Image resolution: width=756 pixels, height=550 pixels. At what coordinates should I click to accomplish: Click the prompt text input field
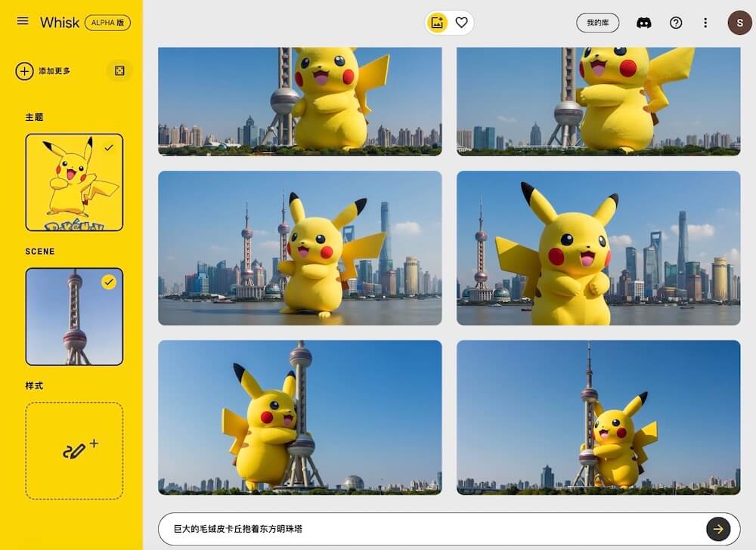coord(427,529)
